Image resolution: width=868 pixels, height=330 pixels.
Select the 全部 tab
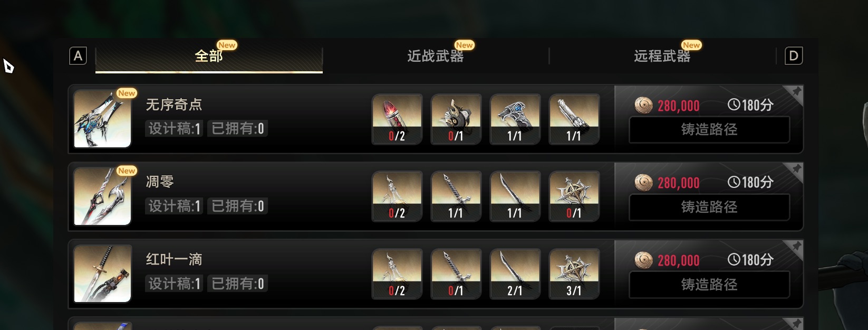point(209,56)
